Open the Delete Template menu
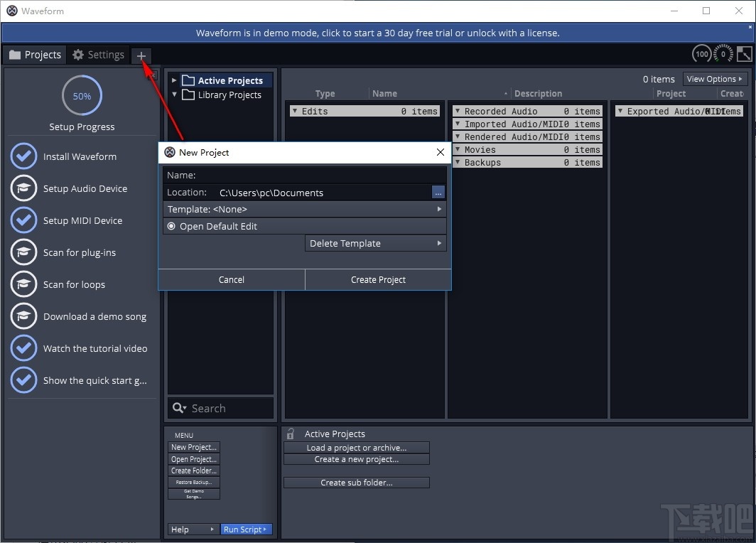Viewport: 756px width, 543px height. click(376, 243)
